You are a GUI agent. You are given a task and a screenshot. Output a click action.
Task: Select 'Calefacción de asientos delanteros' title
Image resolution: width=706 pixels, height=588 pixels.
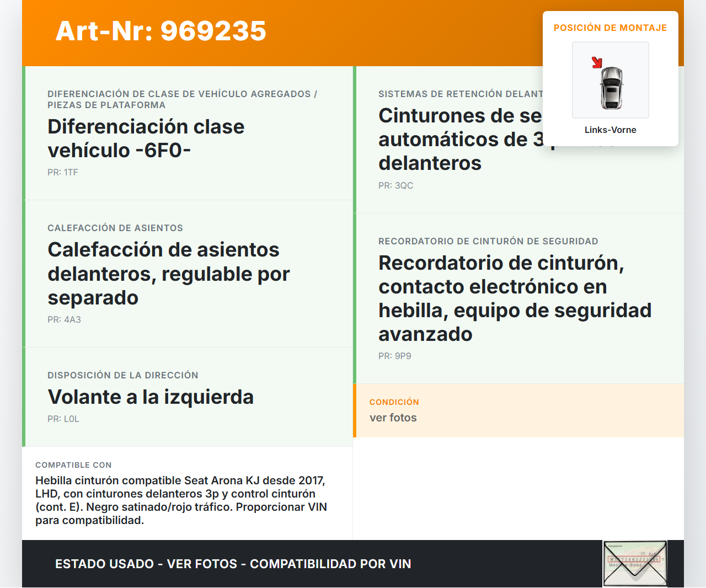point(169,274)
